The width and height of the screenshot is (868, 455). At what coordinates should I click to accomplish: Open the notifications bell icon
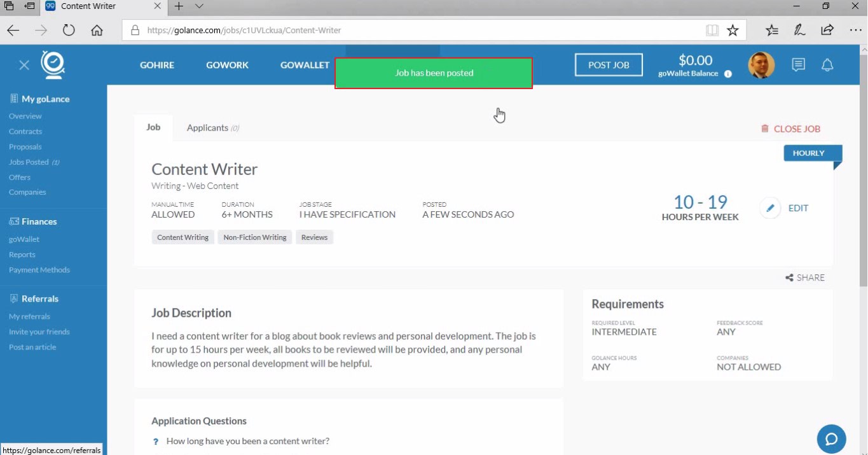coord(827,65)
